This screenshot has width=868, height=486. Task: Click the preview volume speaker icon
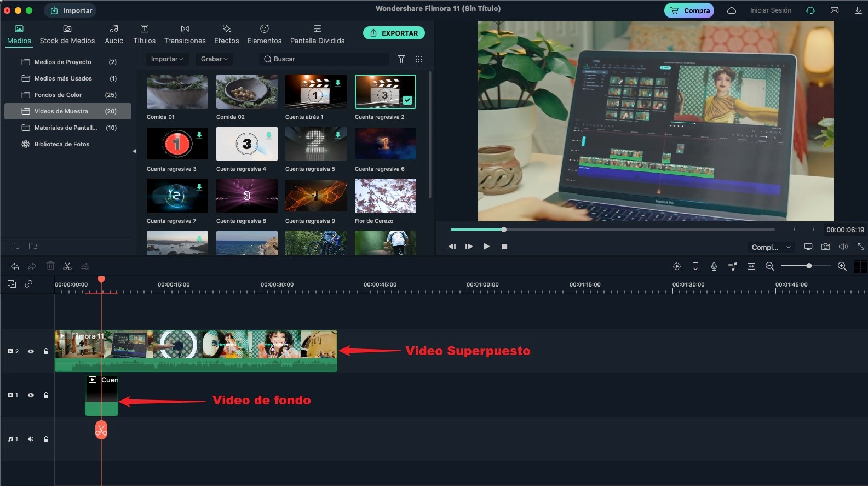pyautogui.click(x=843, y=247)
